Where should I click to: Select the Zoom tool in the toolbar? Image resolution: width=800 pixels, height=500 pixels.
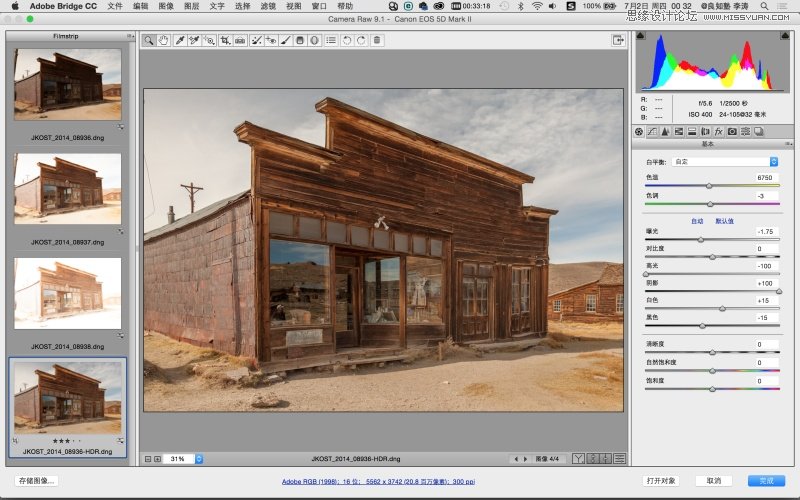coord(149,40)
